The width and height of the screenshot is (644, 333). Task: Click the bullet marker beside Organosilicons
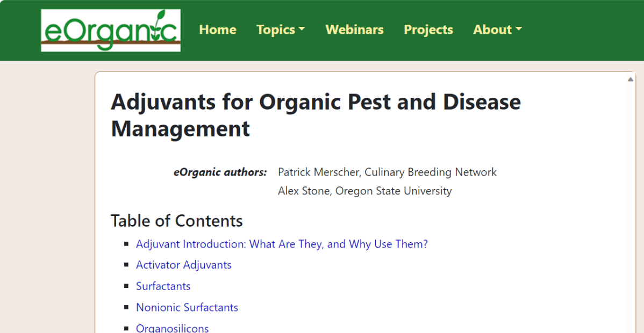(127, 328)
